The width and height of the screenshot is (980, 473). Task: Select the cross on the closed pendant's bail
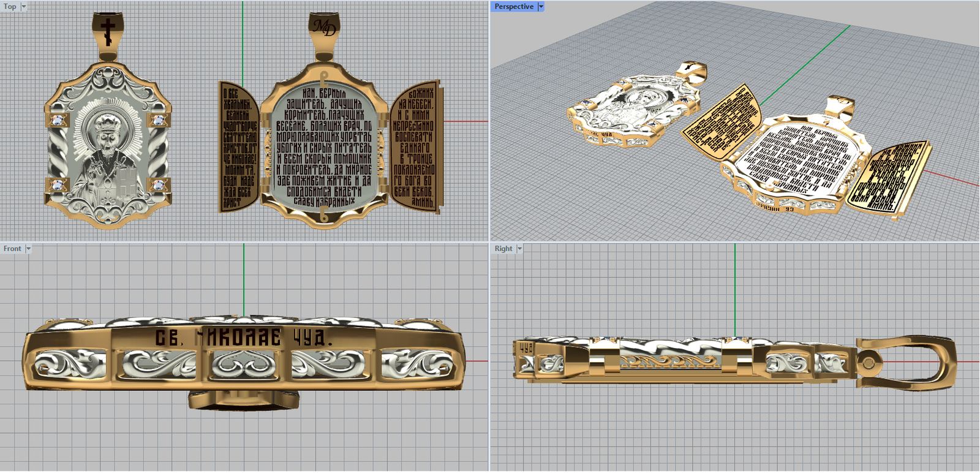[x=108, y=31]
